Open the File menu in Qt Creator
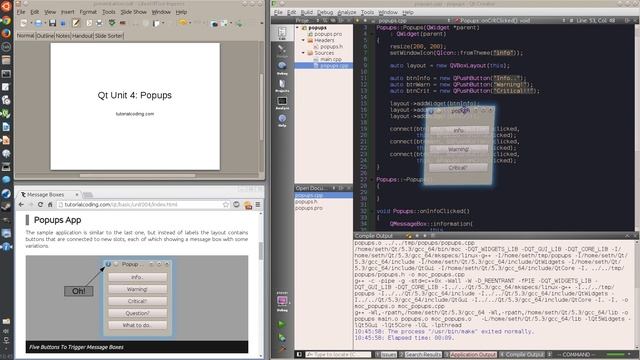Viewport: 640px width, 360px height. coord(278,12)
